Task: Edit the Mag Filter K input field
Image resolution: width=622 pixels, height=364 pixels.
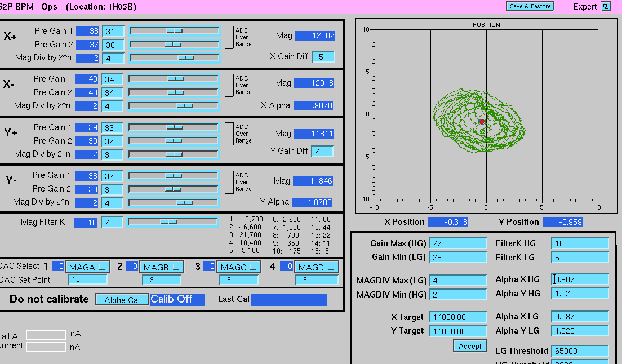Action: click(112, 223)
